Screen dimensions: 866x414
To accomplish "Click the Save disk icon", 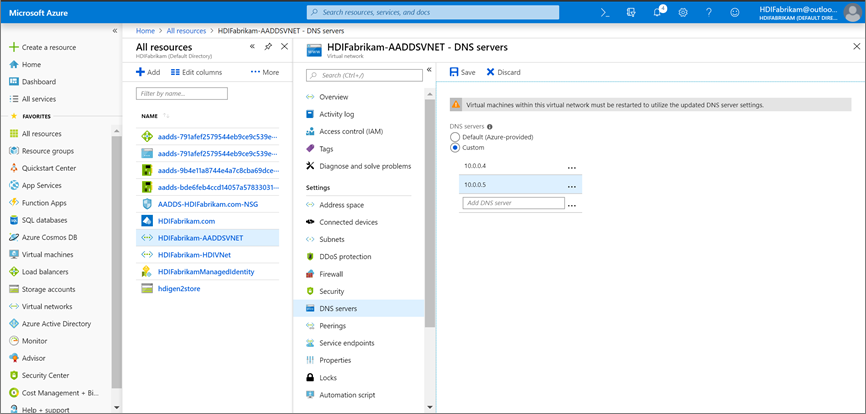I will point(454,72).
